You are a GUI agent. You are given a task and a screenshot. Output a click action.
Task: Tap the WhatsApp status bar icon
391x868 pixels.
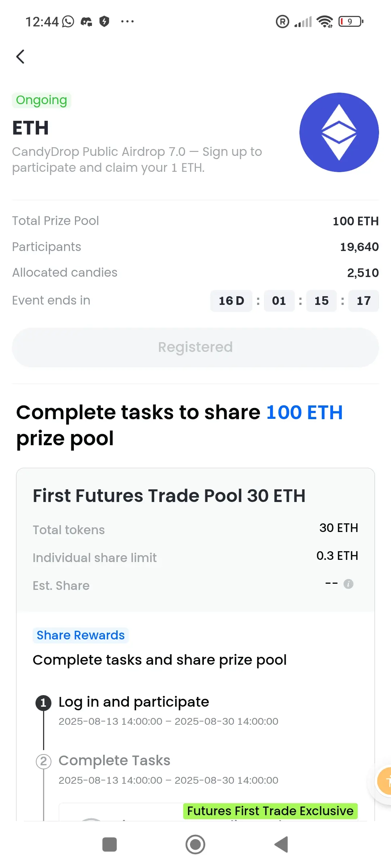pyautogui.click(x=68, y=22)
